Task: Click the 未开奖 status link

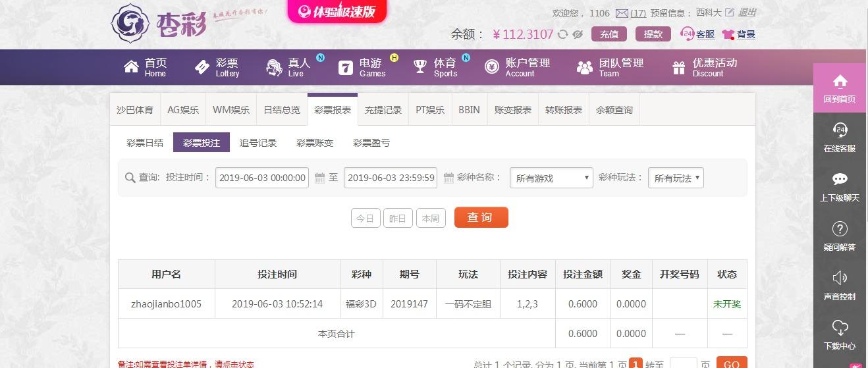Action: coord(727,304)
